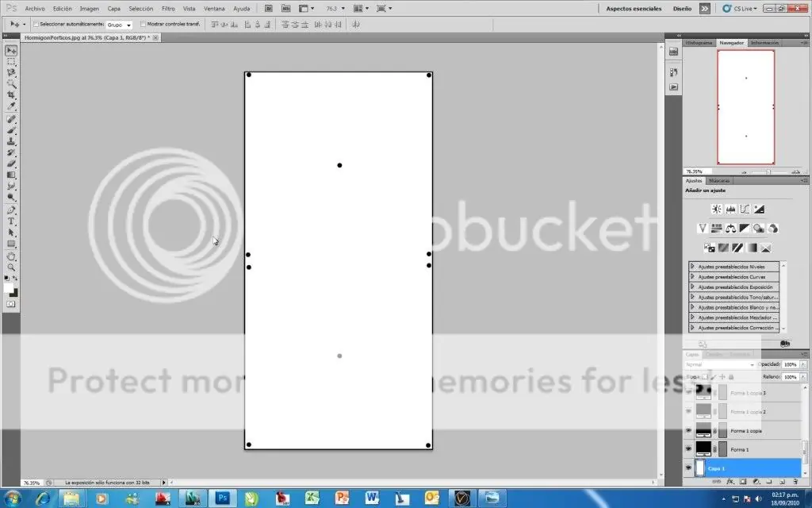Image resolution: width=812 pixels, height=508 pixels.
Task: Toggle lock all padlock in Capas
Action: (730, 377)
